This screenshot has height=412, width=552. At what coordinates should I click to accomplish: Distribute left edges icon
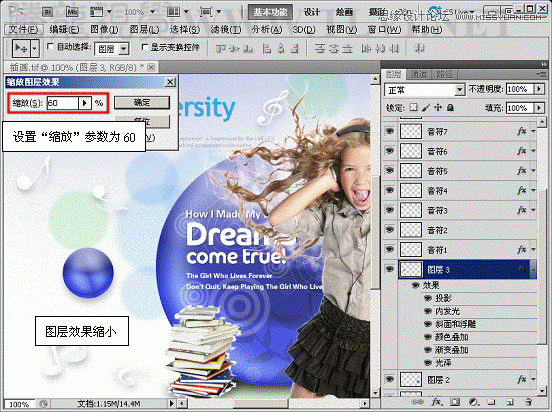[x=366, y=49]
